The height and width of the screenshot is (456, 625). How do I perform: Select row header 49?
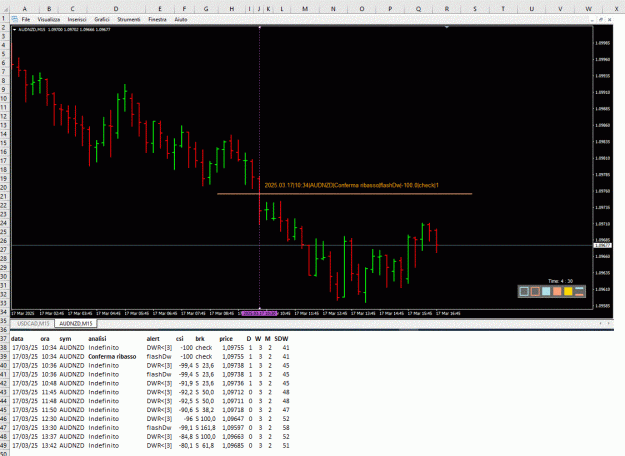pyautogui.click(x=4, y=446)
